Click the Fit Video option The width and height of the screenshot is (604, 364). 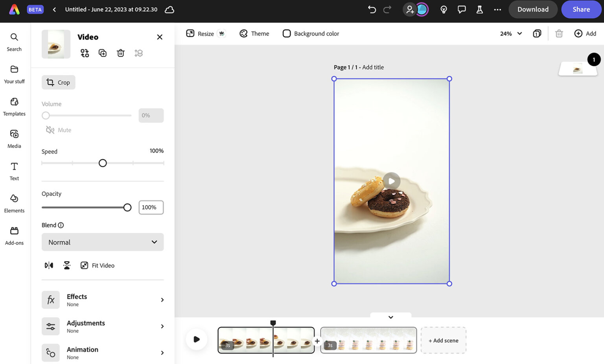pos(97,265)
